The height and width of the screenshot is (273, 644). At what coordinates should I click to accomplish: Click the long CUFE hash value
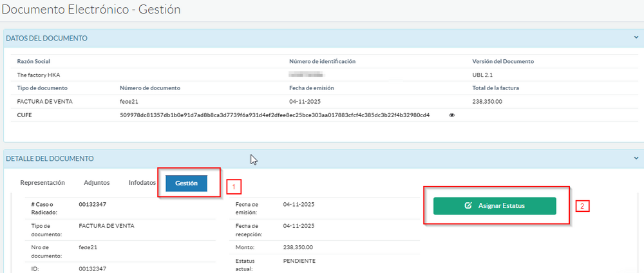[x=274, y=115]
